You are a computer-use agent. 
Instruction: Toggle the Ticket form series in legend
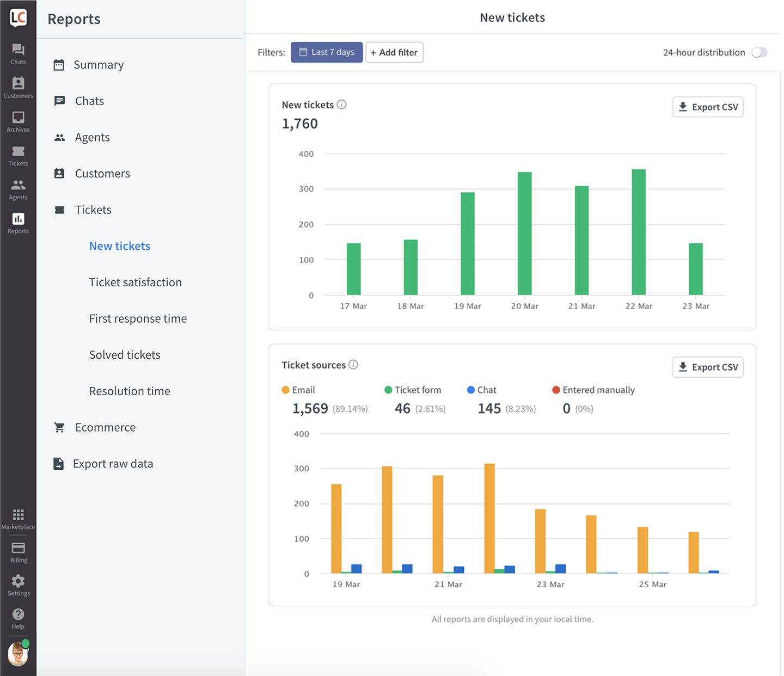[413, 390]
